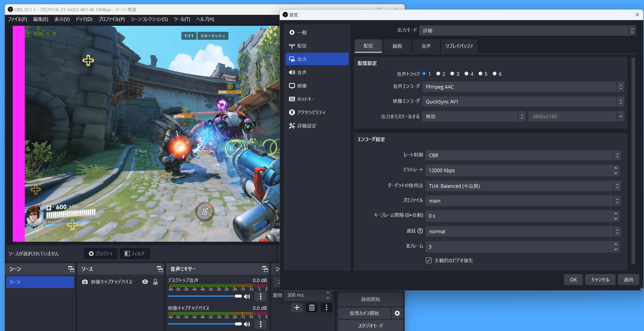The width and height of the screenshot is (644, 331).
Task: Open virtual camera settings gear
Action: click(397, 313)
